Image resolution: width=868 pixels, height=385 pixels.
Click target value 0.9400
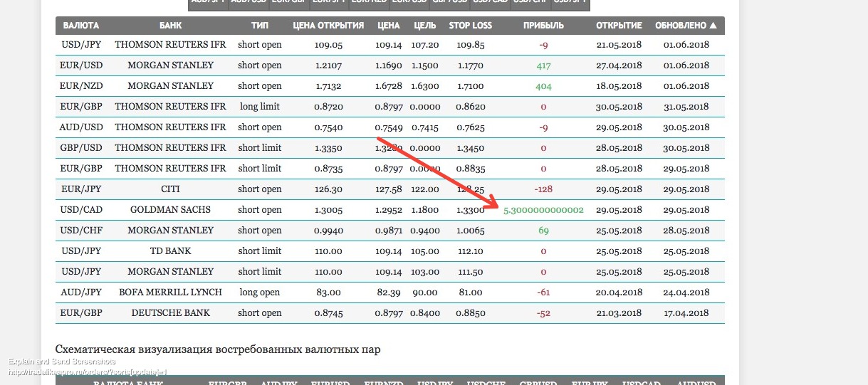(425, 231)
